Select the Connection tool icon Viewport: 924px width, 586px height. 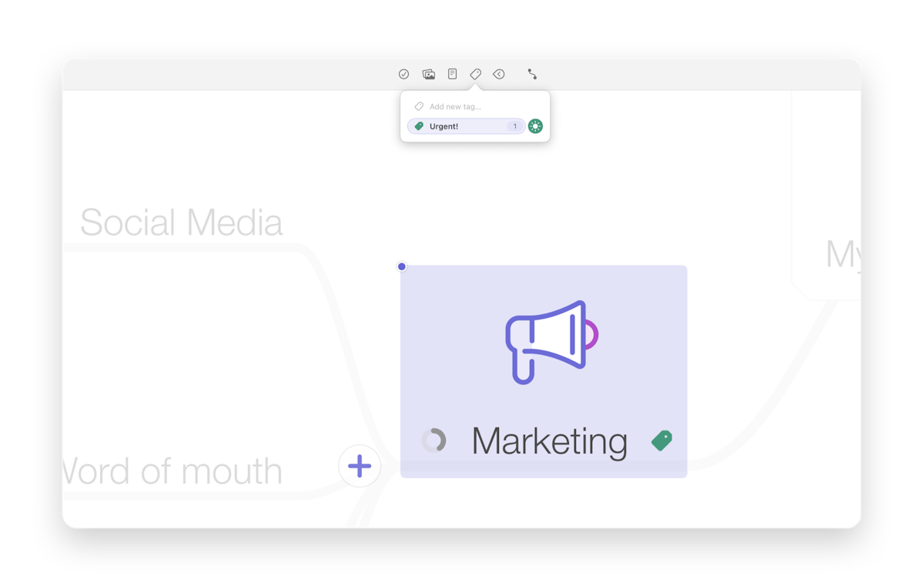(532, 74)
